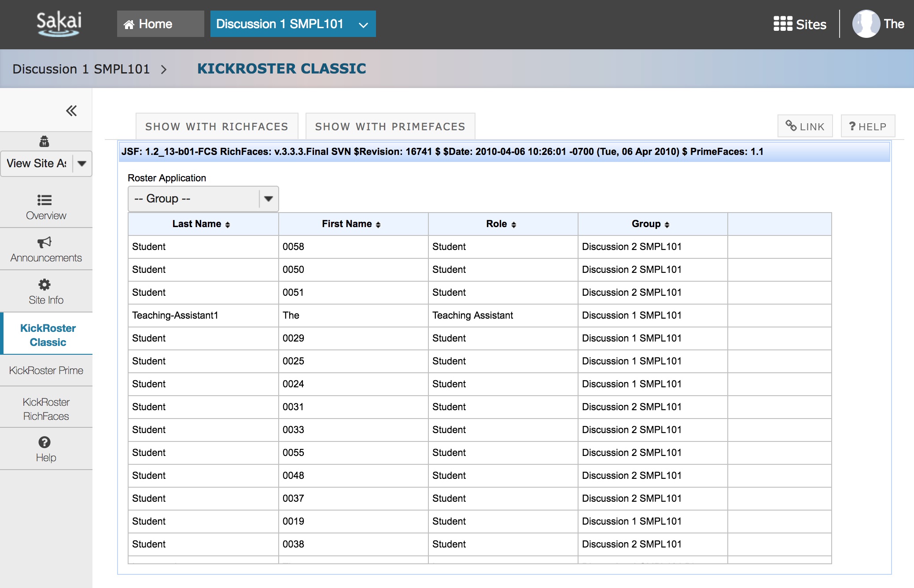Click the Sakai logo

click(59, 24)
